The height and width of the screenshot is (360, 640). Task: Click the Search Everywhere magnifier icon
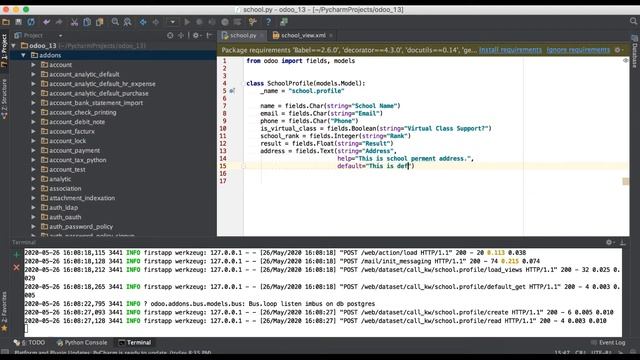tap(633, 21)
